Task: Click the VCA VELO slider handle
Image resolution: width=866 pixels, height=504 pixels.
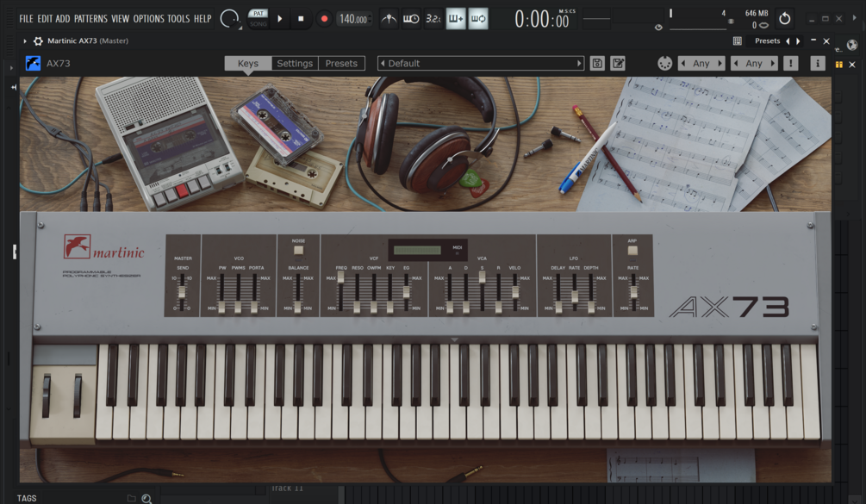Action: (514, 292)
